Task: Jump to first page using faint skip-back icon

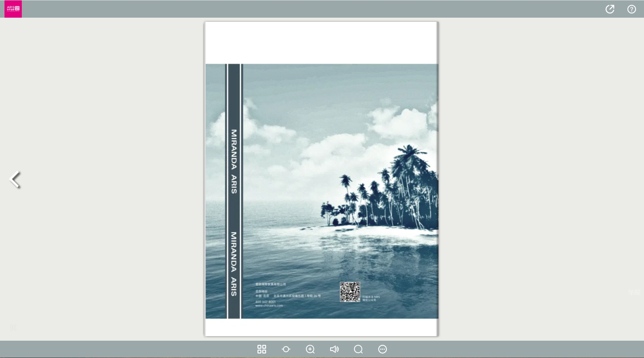Action: pyautogui.click(x=13, y=328)
